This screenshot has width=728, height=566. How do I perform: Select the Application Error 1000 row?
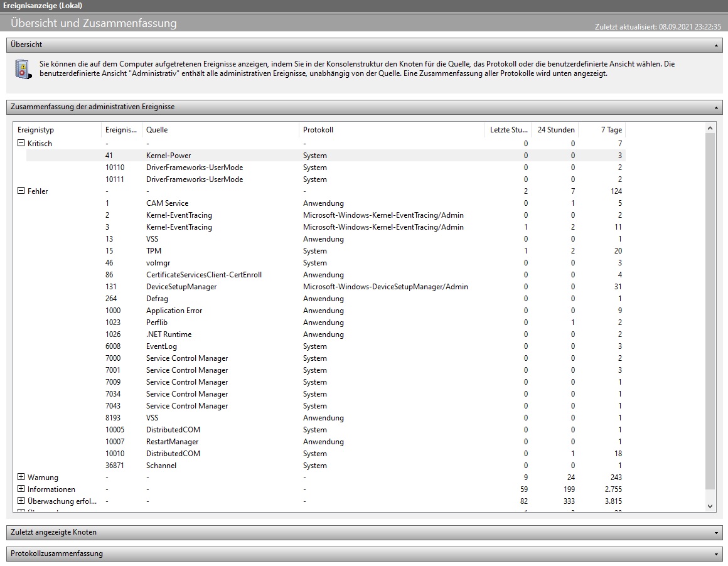click(326, 310)
